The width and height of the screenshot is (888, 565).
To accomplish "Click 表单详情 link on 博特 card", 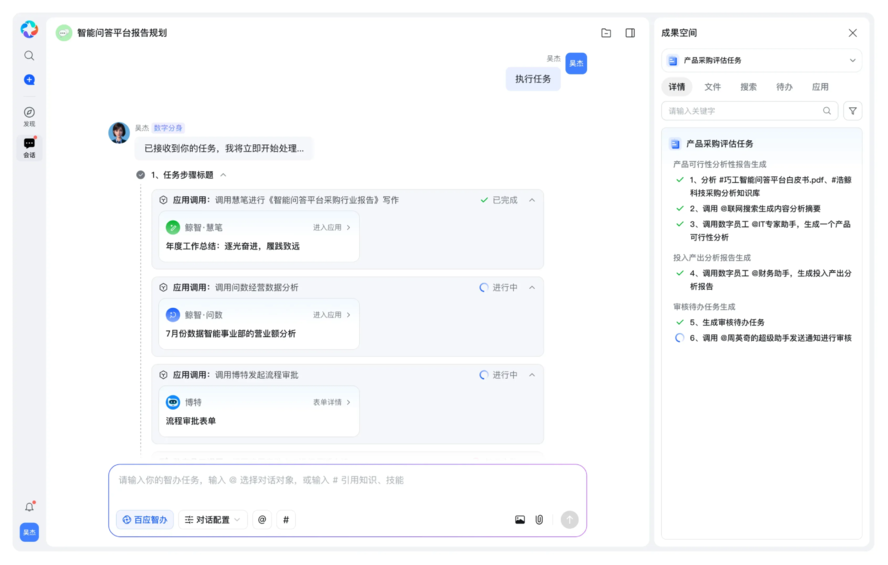I will pyautogui.click(x=331, y=402).
